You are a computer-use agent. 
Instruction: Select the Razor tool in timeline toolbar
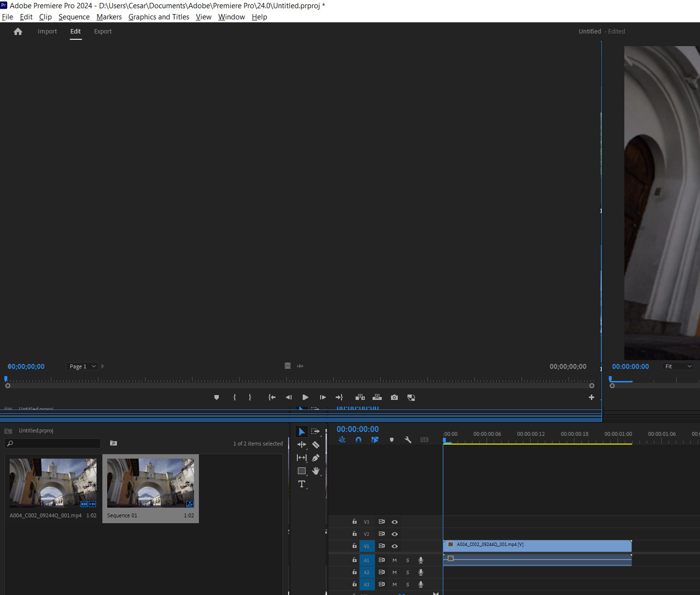click(x=316, y=444)
